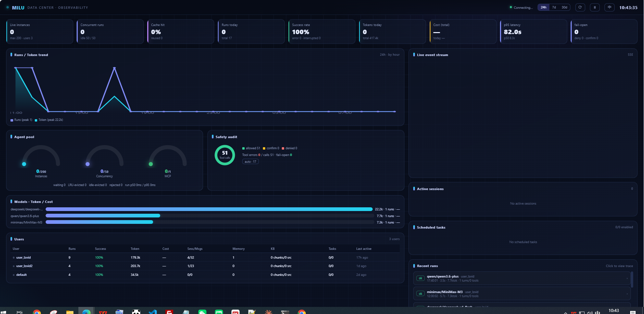Click the ok badge on the minimax run
This screenshot has width=644, height=314.
coord(420,294)
